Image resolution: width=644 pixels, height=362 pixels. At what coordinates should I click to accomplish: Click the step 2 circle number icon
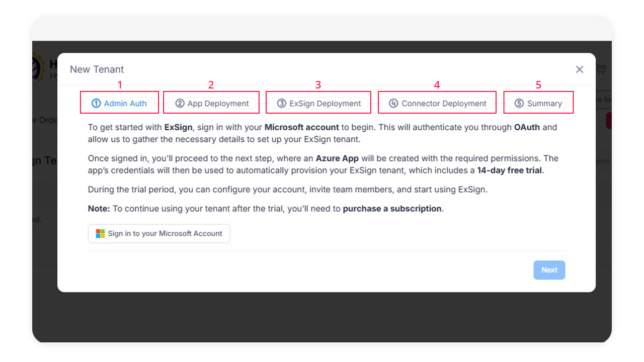click(x=180, y=104)
